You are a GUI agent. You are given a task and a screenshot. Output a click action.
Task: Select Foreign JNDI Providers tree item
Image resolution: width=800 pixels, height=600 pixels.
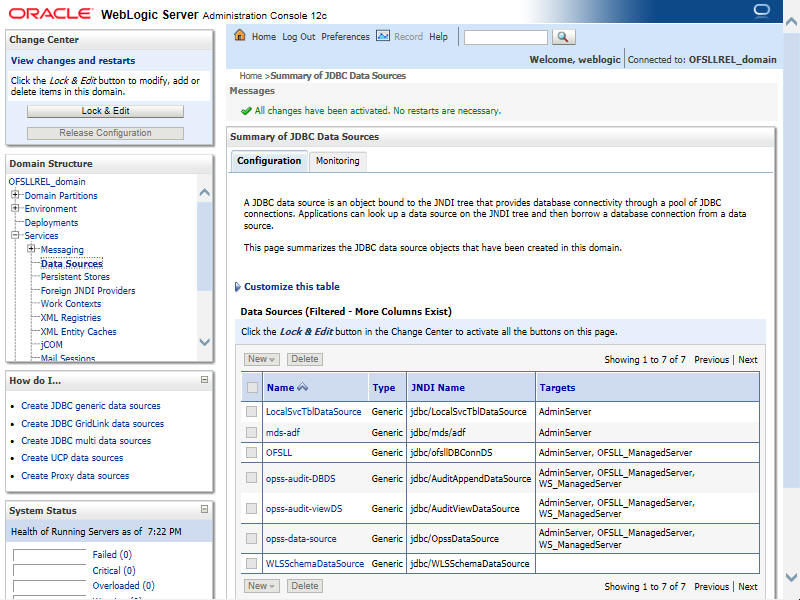pyautogui.click(x=88, y=291)
